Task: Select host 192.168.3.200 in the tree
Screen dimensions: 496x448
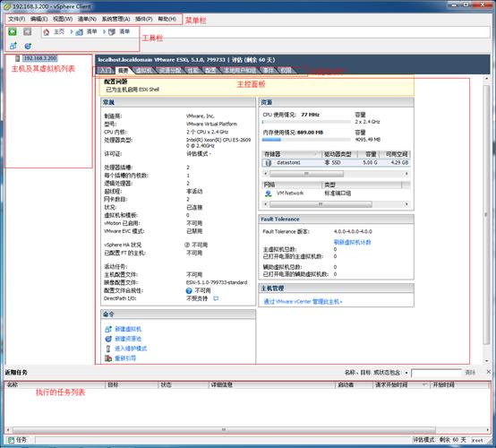Action: tap(40, 58)
